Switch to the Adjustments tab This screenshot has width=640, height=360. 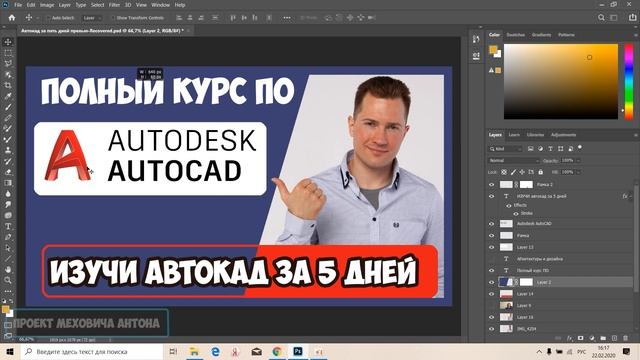563,135
